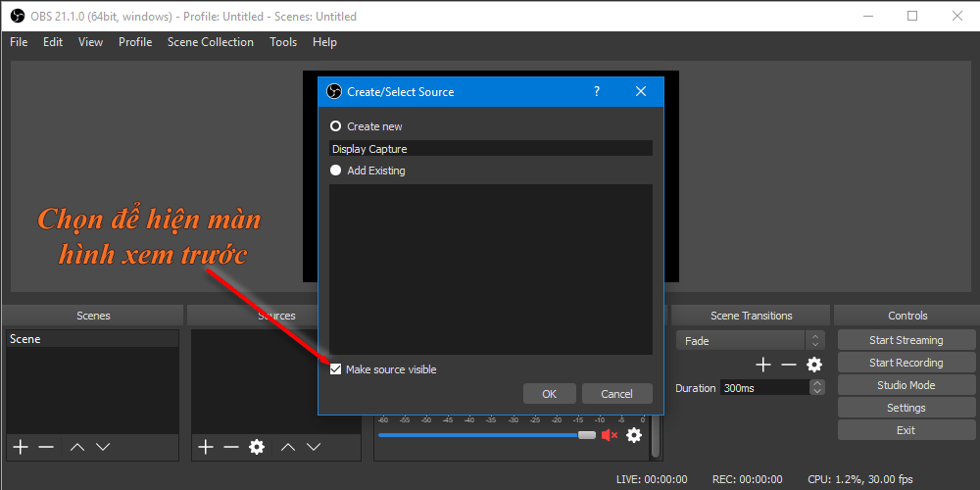
Task: Adjust Duration 300ms spinner arrows
Action: 817,388
